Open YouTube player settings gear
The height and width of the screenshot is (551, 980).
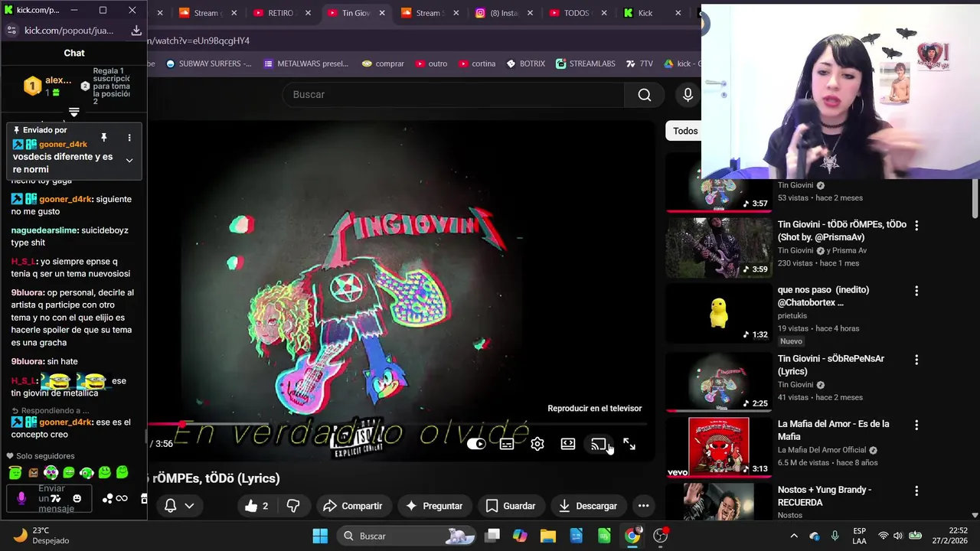point(537,444)
